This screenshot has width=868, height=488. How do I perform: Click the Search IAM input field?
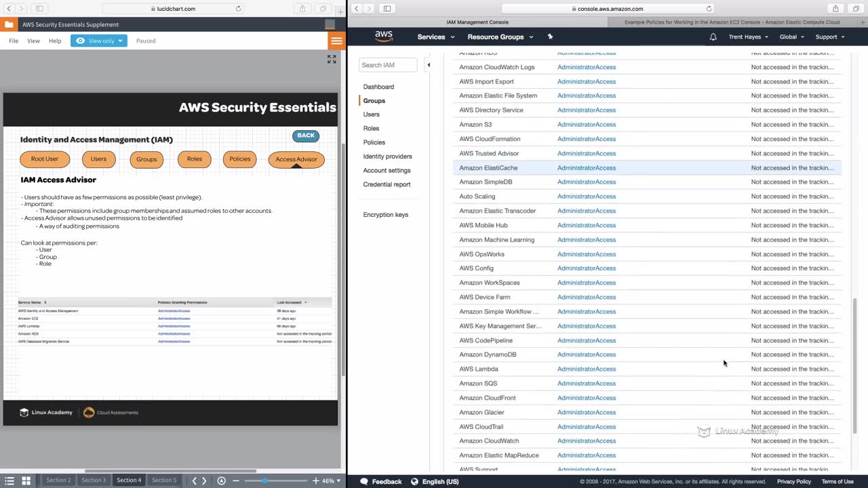388,65
